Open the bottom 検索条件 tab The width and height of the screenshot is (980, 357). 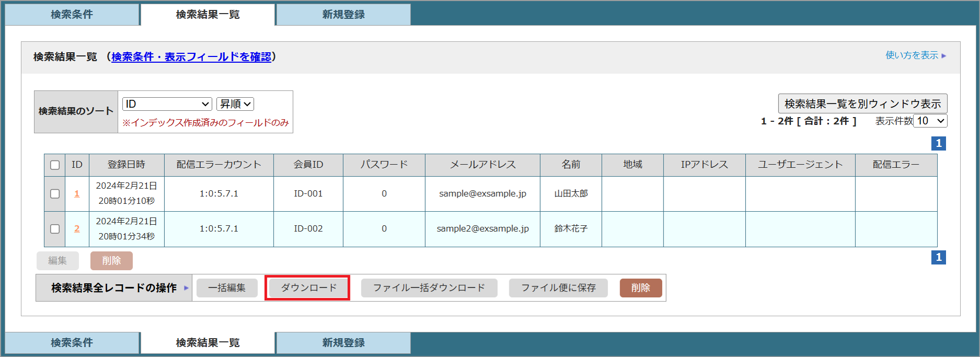[72, 343]
